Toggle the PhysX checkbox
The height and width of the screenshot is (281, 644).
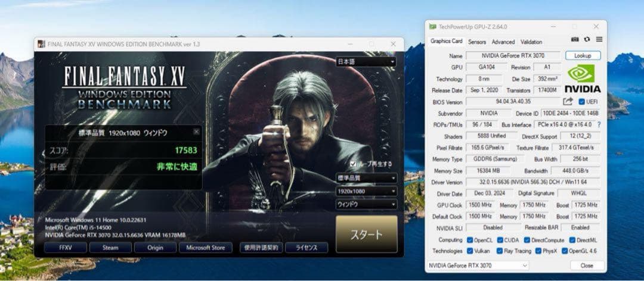538,251
